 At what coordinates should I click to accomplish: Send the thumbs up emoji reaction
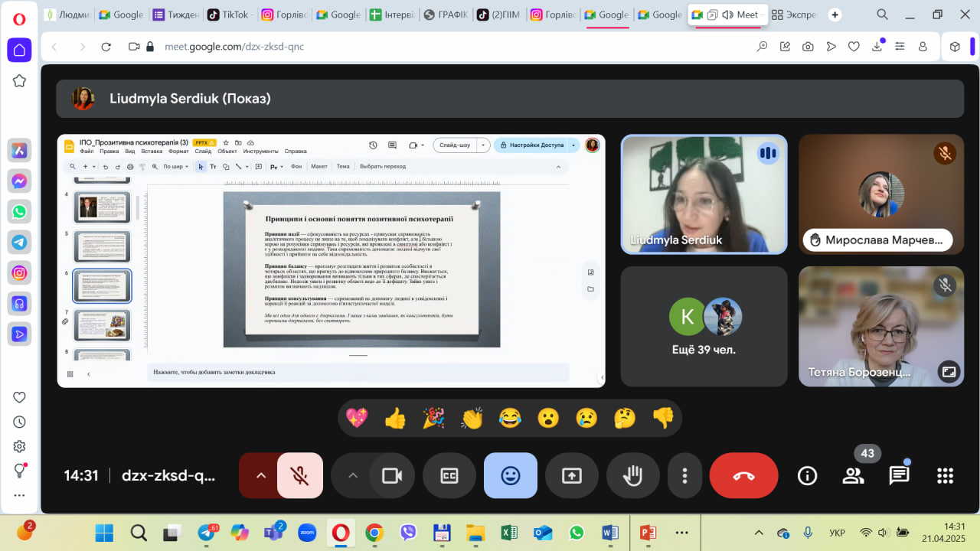[x=395, y=418]
